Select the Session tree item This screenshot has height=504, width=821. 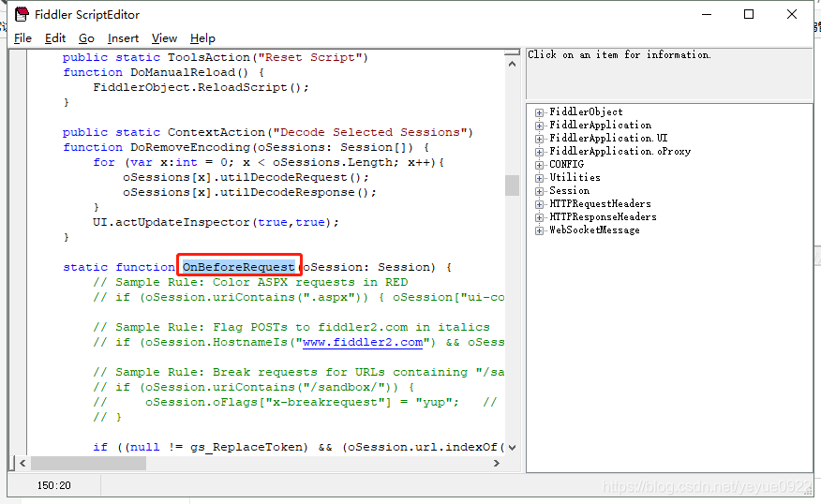[569, 191]
